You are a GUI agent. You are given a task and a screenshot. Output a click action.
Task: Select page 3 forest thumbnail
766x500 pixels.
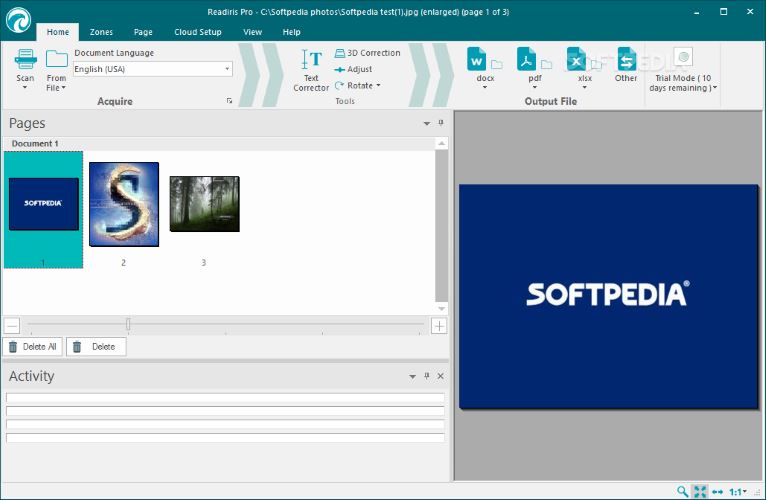pos(205,204)
